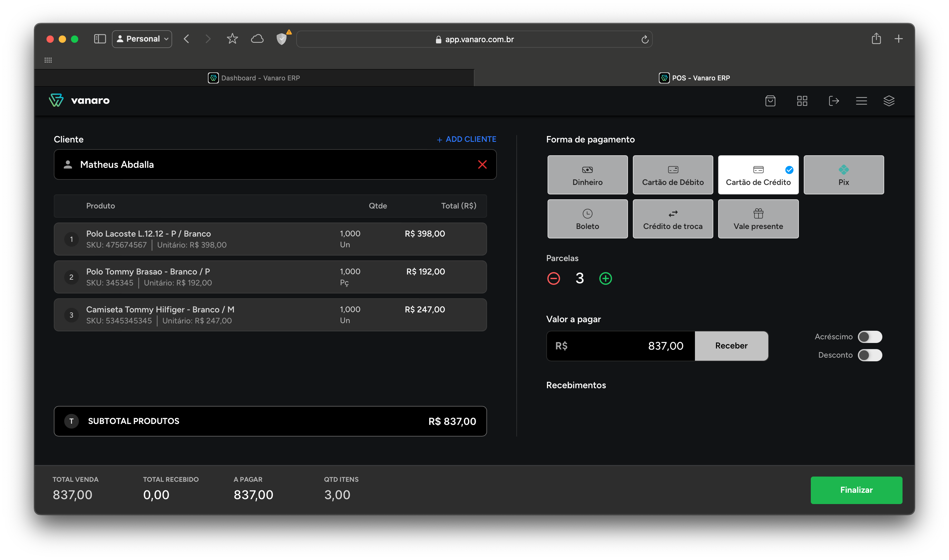This screenshot has height=560, width=949.
Task: Select Pix payment method
Action: click(x=843, y=175)
